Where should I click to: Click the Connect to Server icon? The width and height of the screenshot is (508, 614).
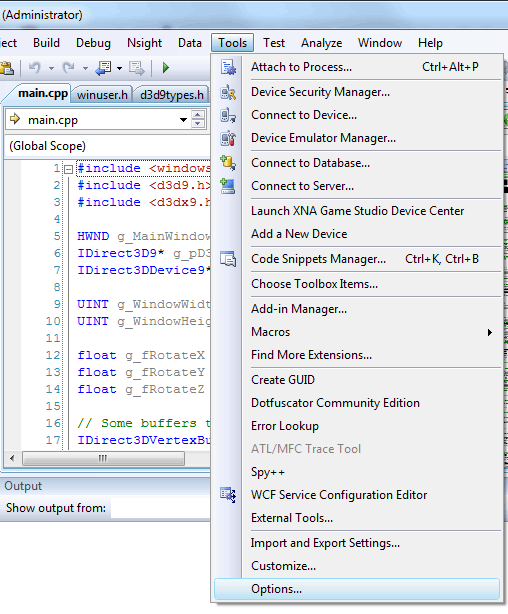coord(228,186)
